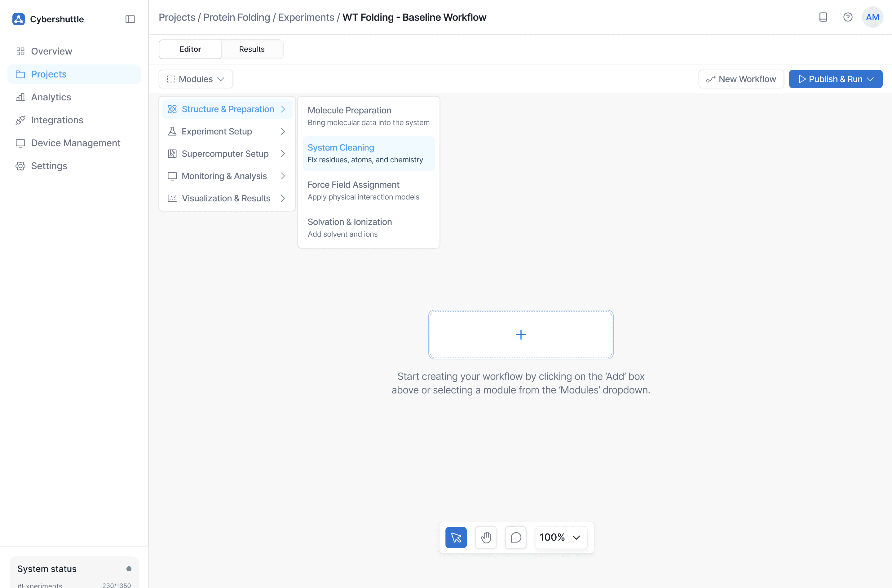Expand the Publish & Run options arrow
892x588 pixels.
pyautogui.click(x=871, y=79)
